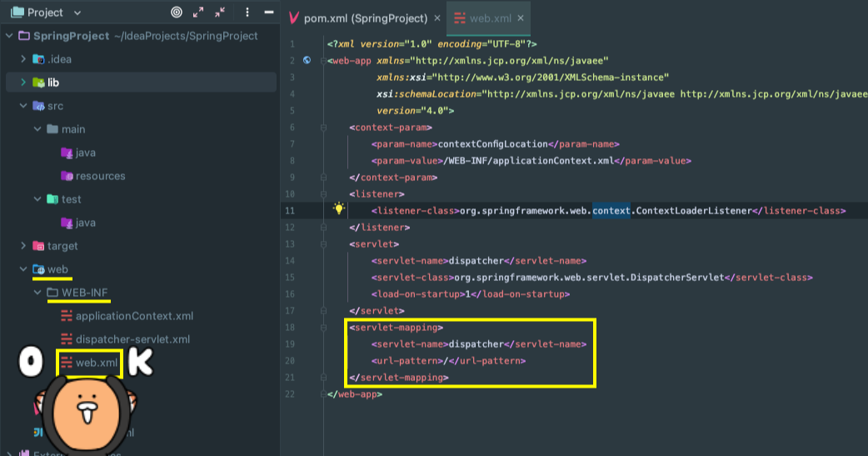Fold the servlet block at line 13
Viewport: 868px width, 456px height.
323,243
